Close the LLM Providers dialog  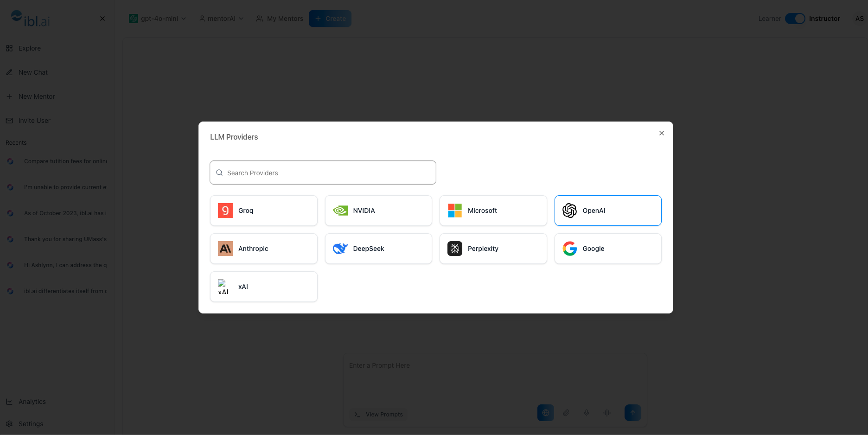pos(662,133)
